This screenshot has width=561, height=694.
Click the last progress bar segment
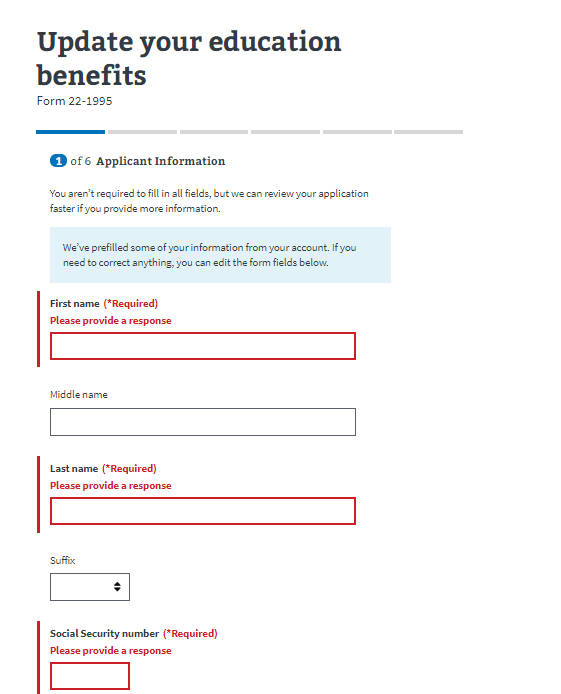[x=429, y=132]
